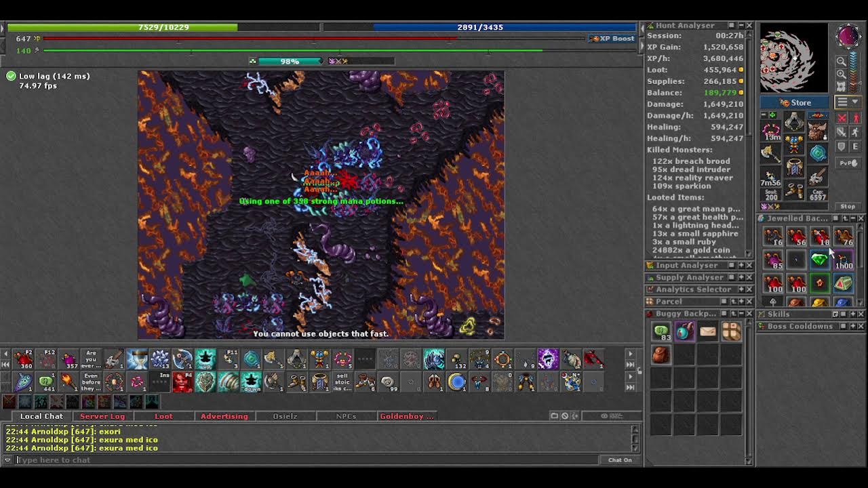The image size is (868, 488).
Task: Toggle expert mode E button
Action: 856,146
